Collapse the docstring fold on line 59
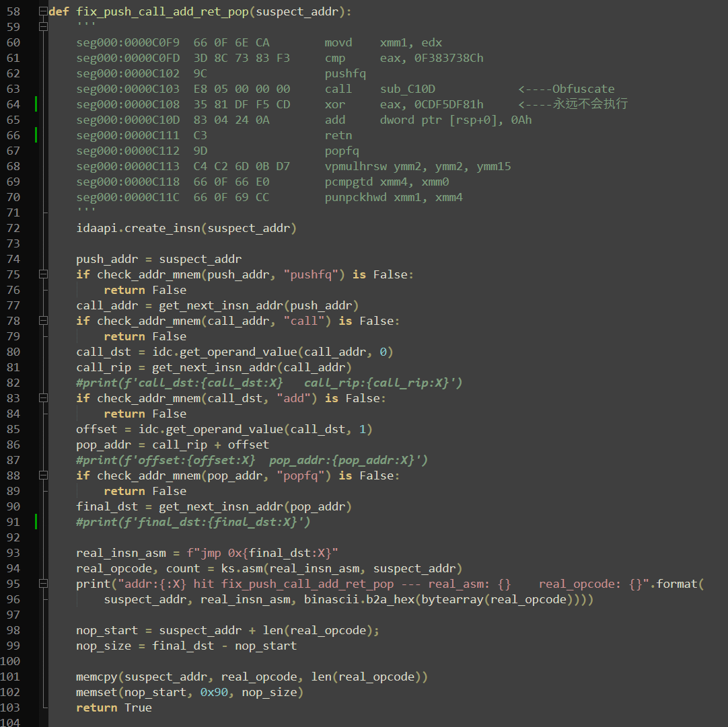Image resolution: width=728 pixels, height=727 pixels. coord(43,27)
